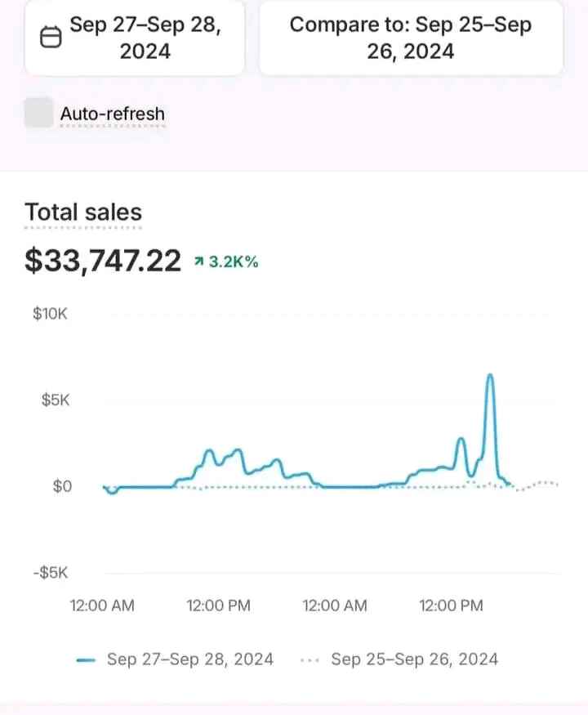Click the dotted comparison line's trailing end
Viewport: 588px width, 715px height.
pos(554,483)
